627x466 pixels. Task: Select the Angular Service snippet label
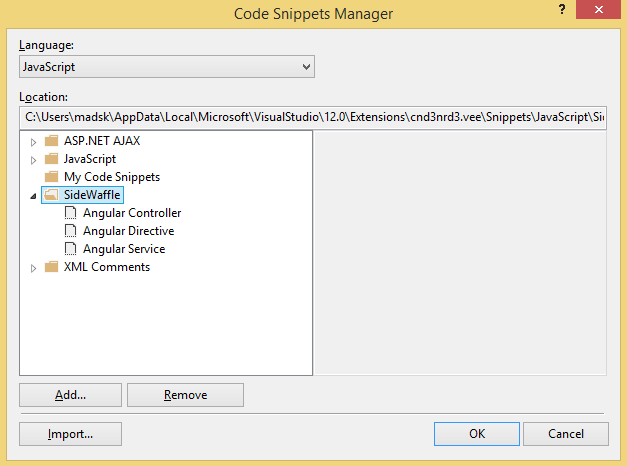124,249
